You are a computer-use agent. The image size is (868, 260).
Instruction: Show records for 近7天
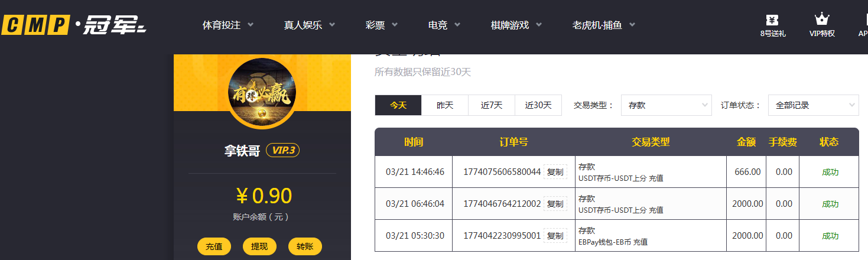491,105
